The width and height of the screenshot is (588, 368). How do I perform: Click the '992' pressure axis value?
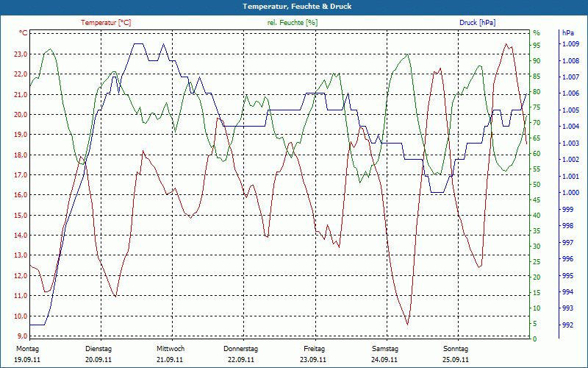coord(567,325)
